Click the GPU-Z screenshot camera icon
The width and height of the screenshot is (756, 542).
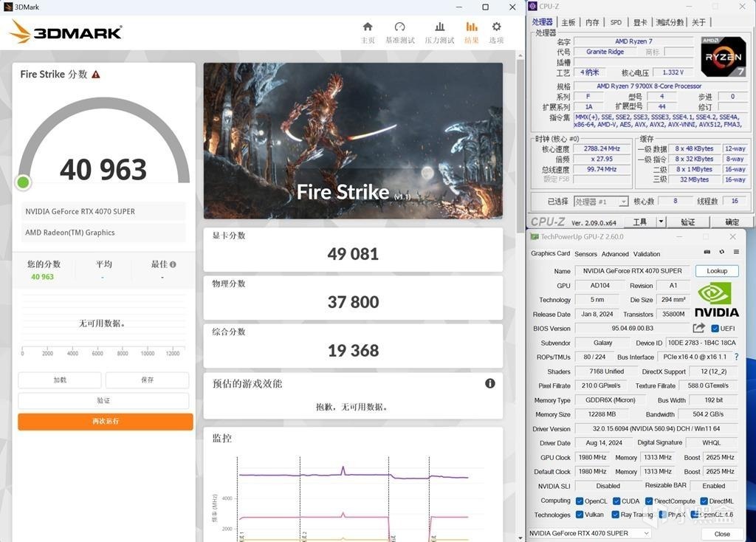tap(707, 253)
